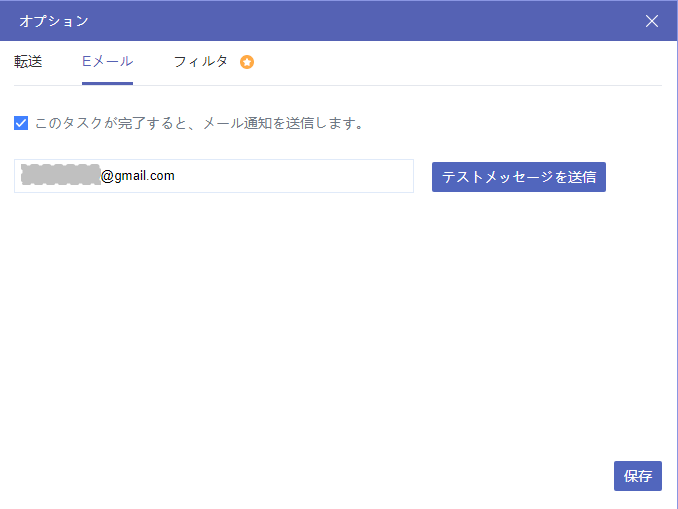
Task: Close the オプション dialog
Action: 652,21
